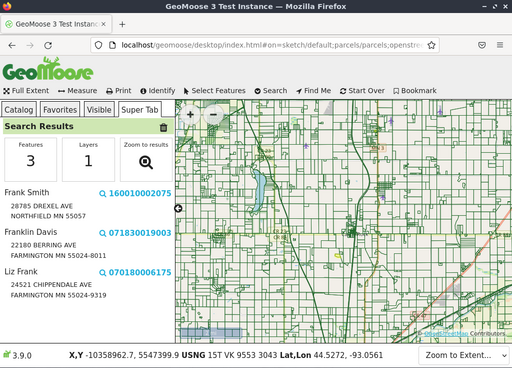Click the GeoMoose version icon in footer

click(7, 354)
